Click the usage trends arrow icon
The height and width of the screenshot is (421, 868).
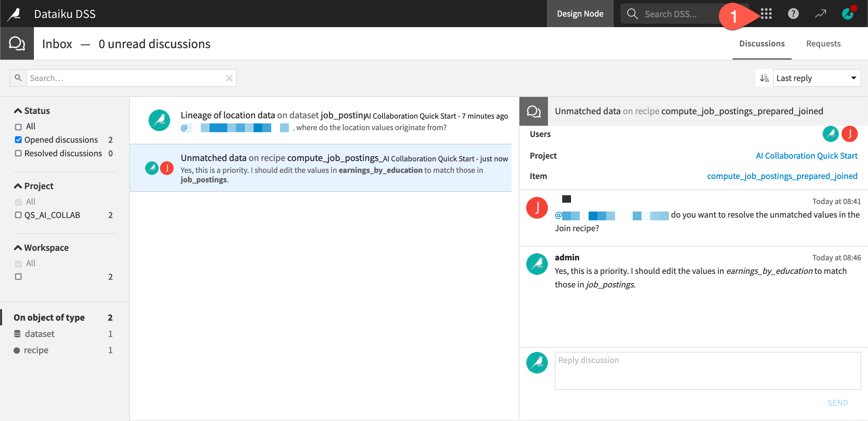point(821,14)
